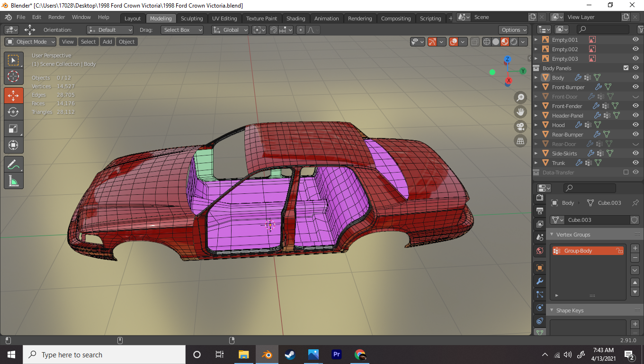Open Object Constraints properties tab
The width and height of the screenshot is (644, 364).
(539, 321)
